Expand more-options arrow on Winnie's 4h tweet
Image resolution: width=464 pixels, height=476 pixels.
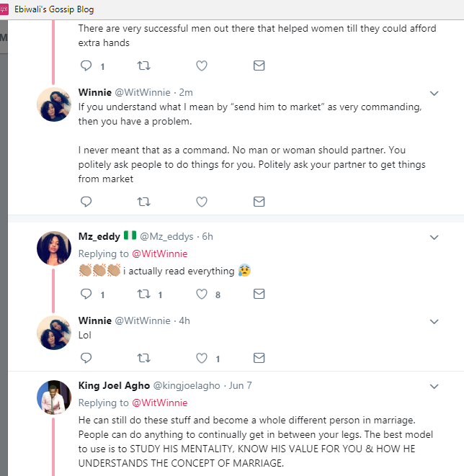pos(434,321)
